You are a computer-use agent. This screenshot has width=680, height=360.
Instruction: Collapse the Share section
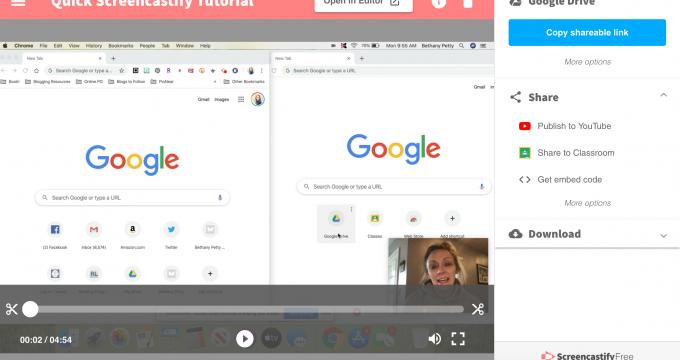coord(663,95)
